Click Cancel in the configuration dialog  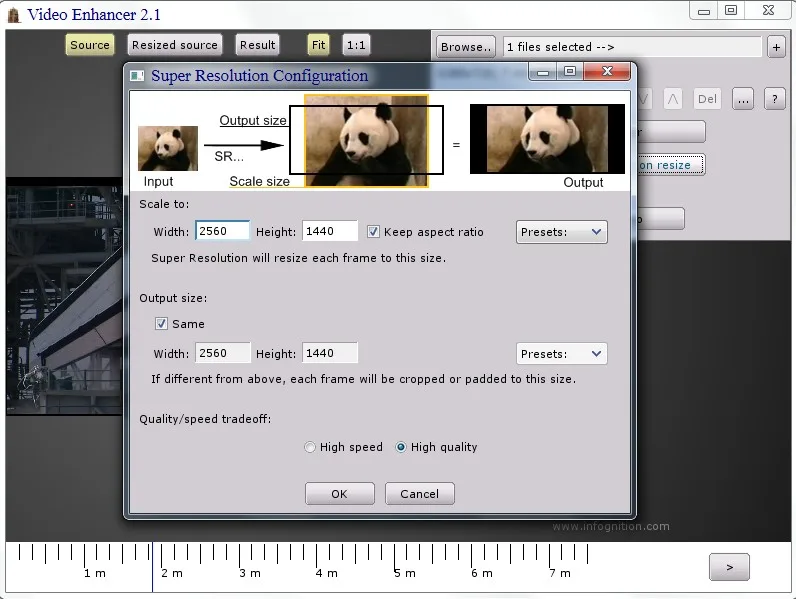point(419,494)
